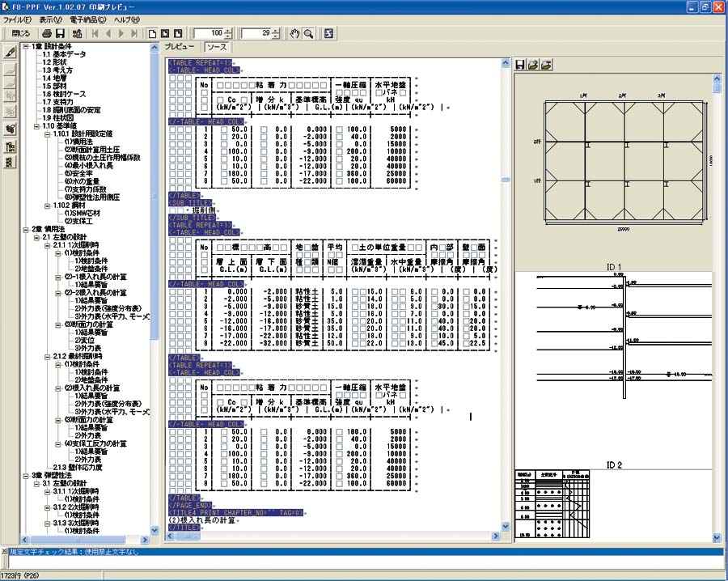Click the status bar text 1723行 (P26)
This screenshot has height=581, width=728.
pos(20,576)
